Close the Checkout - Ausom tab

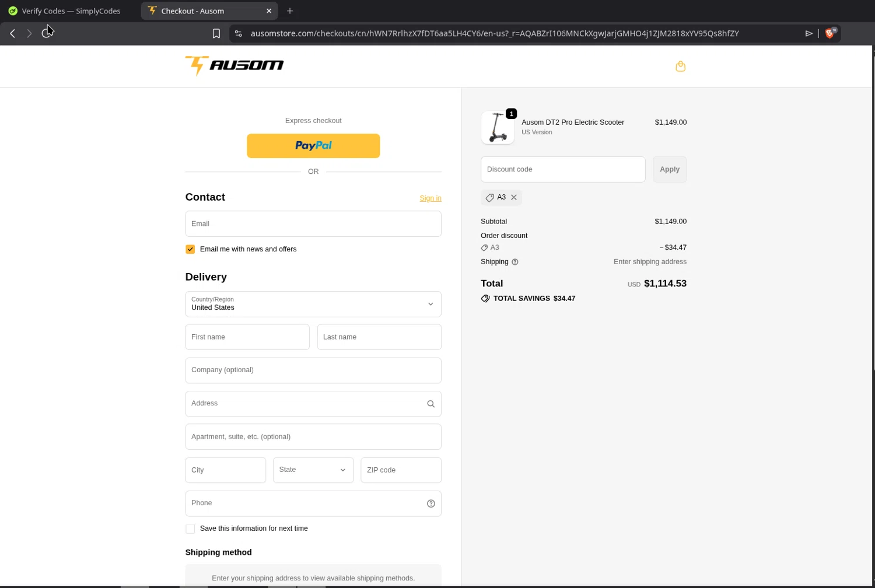[269, 11]
